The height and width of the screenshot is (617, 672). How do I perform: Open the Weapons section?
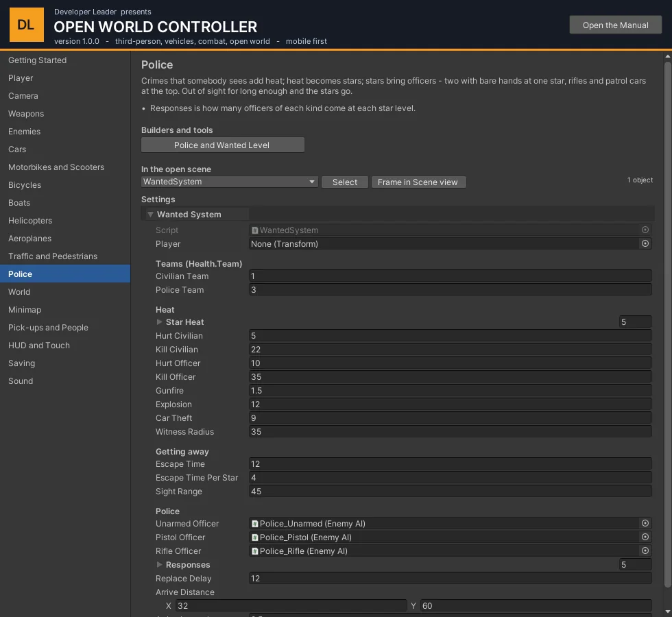(x=65, y=114)
